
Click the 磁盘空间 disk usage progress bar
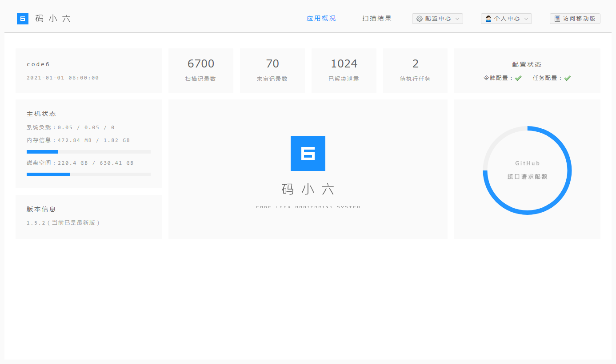point(88,174)
